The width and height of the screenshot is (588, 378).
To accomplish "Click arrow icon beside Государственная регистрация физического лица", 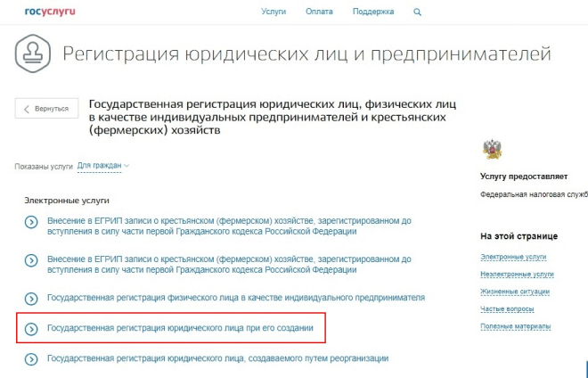I will (x=31, y=299).
